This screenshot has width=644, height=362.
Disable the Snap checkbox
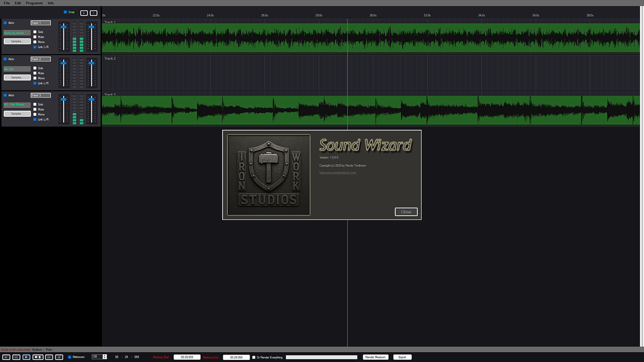(x=65, y=12)
